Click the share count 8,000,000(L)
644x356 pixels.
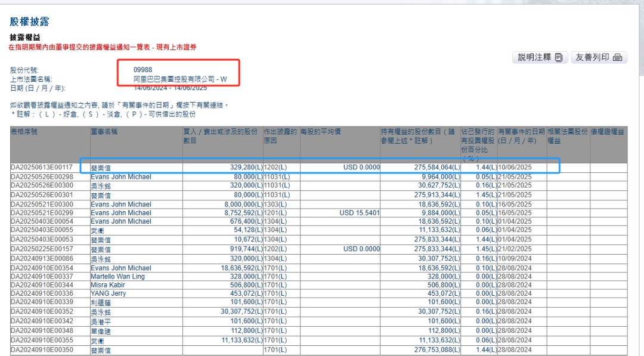coord(243,205)
